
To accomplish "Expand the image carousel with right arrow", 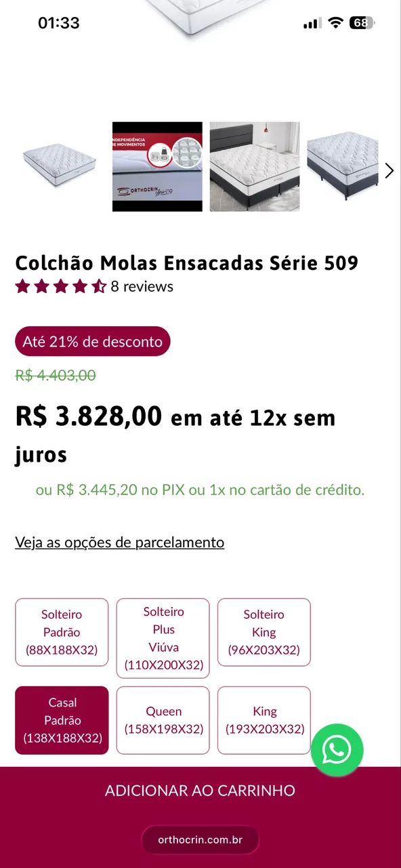I will tap(389, 170).
